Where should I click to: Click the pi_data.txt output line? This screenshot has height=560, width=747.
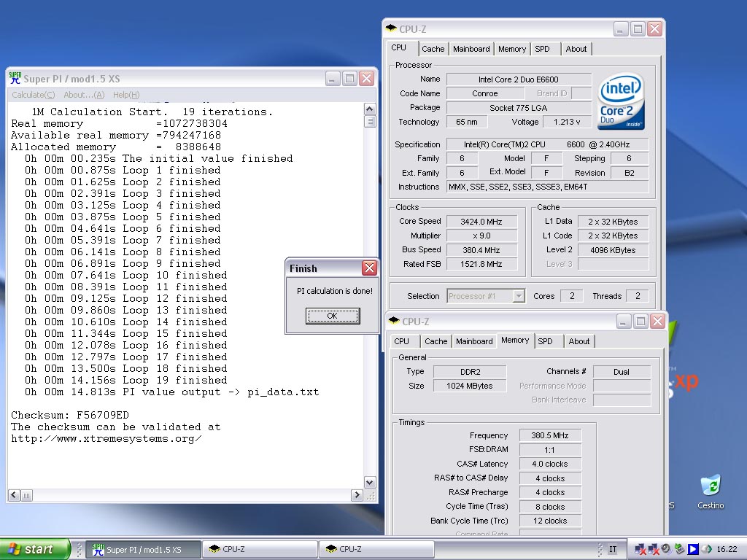coord(171,392)
